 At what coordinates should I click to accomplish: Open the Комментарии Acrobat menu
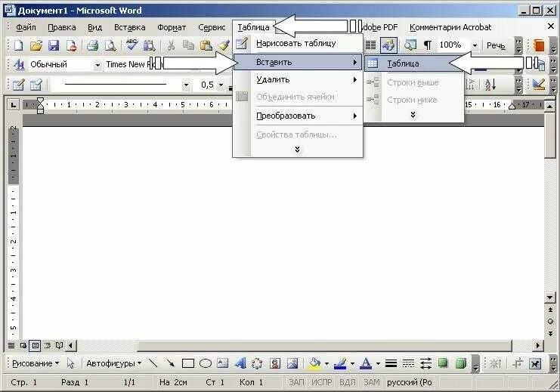(450, 27)
